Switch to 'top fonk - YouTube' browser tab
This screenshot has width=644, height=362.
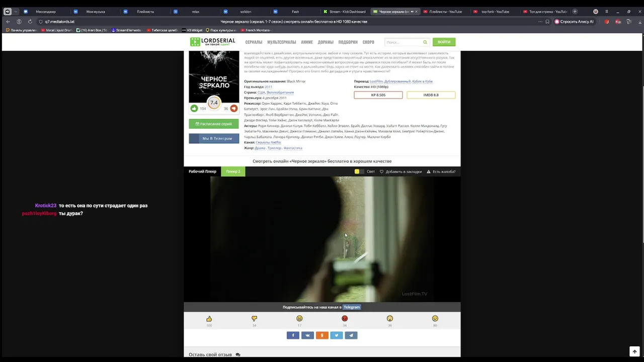tap(495, 12)
